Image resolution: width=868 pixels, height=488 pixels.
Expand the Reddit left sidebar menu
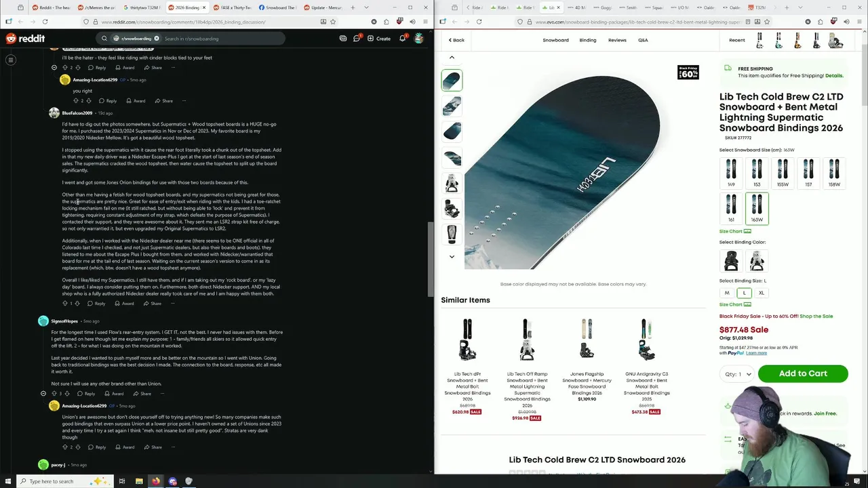point(11,60)
